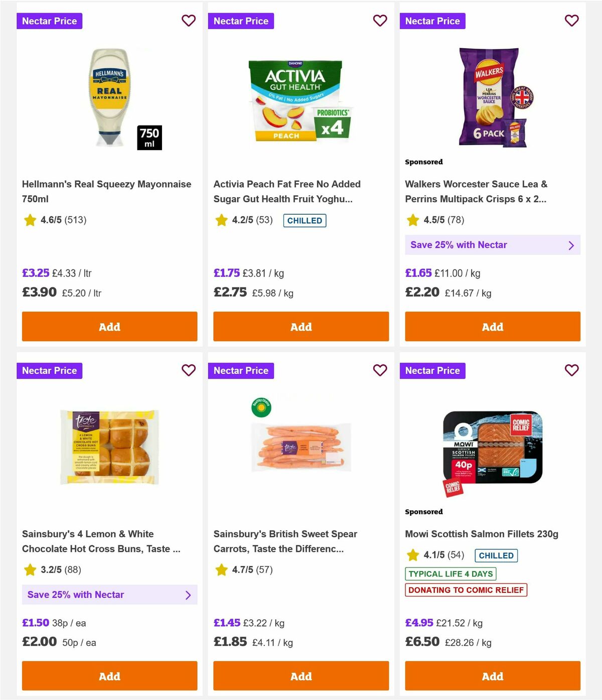The image size is (602, 700).
Task: Expand the Save 25% with Nectar offer for Walkers
Action: [493, 245]
